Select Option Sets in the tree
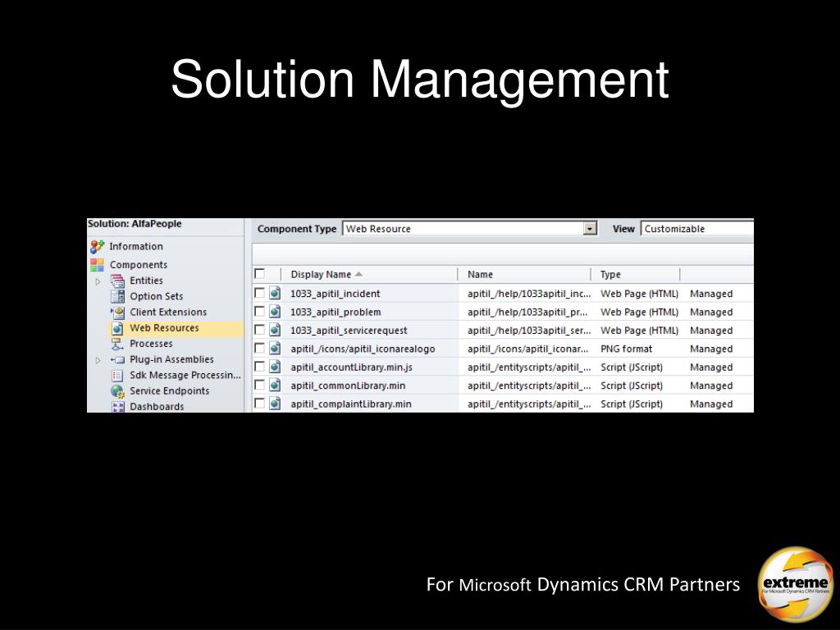The image size is (840, 630). coord(157,296)
